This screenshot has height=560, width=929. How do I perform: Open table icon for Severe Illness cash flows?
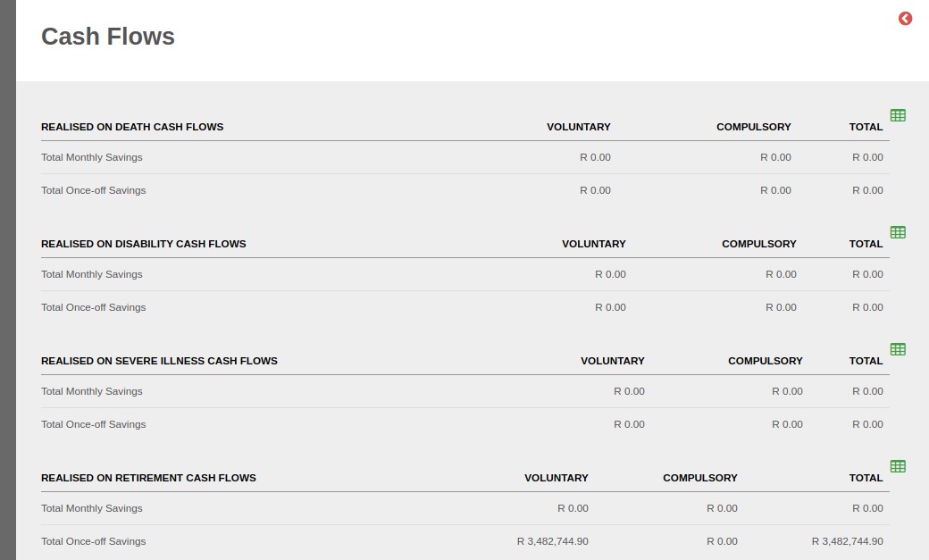pyautogui.click(x=898, y=349)
